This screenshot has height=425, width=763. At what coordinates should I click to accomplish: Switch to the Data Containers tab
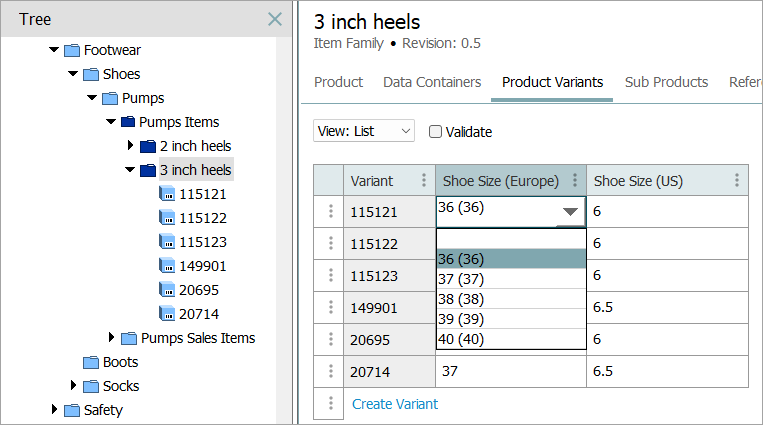point(432,82)
